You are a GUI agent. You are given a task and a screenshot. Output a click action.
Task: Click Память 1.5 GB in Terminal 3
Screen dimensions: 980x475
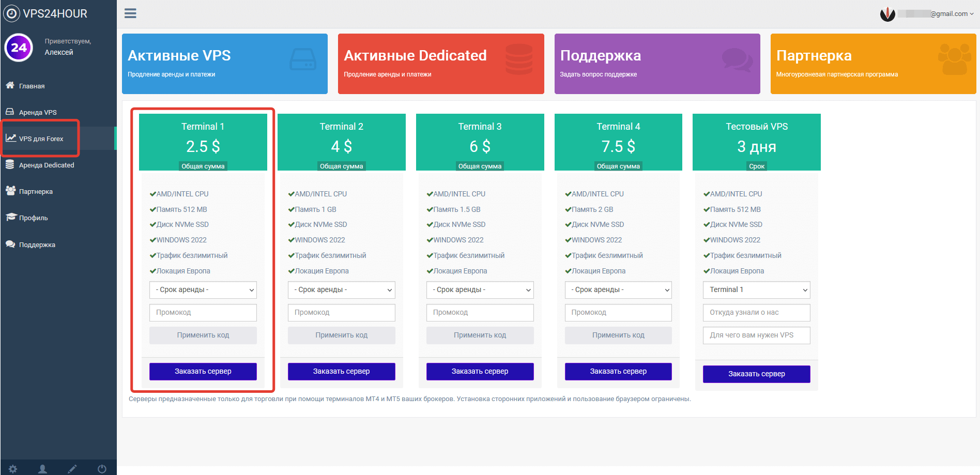tap(457, 210)
